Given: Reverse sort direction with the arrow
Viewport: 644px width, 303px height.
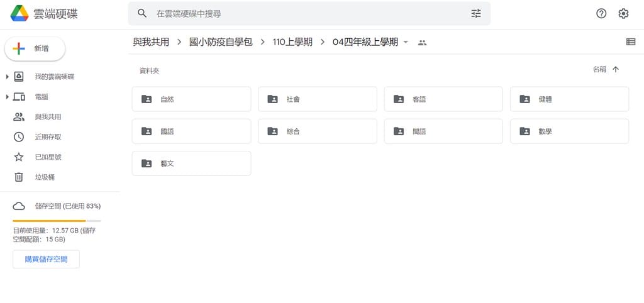Looking at the screenshot, I should tap(616, 69).
